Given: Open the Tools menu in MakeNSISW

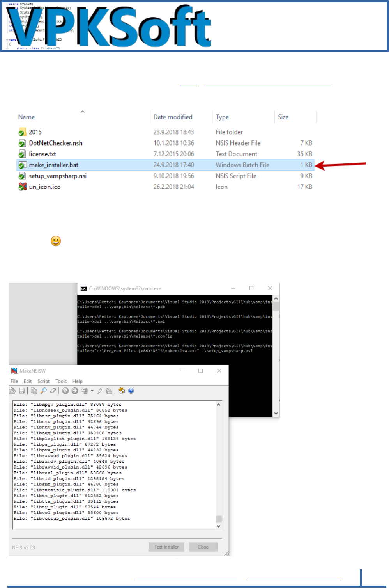Looking at the screenshot, I should tap(61, 381).
